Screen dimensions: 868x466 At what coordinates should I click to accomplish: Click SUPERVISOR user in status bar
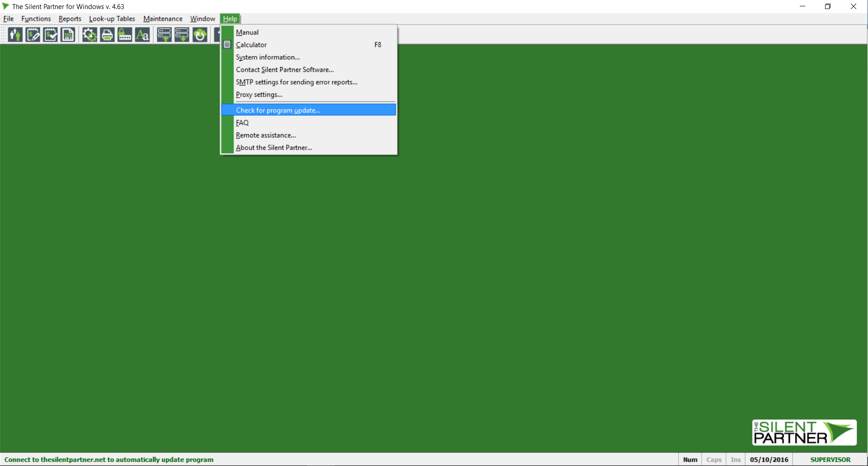[x=830, y=460]
